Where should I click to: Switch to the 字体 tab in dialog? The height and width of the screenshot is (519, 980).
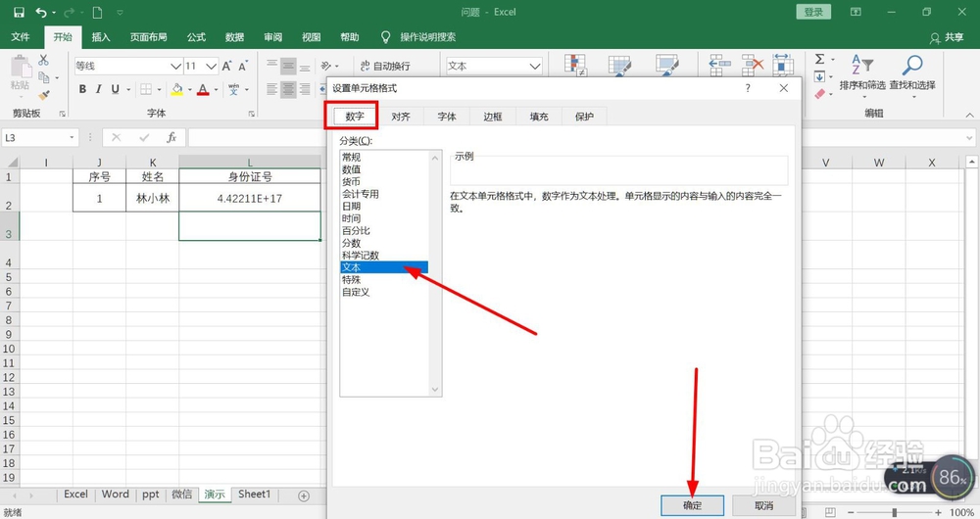click(447, 117)
